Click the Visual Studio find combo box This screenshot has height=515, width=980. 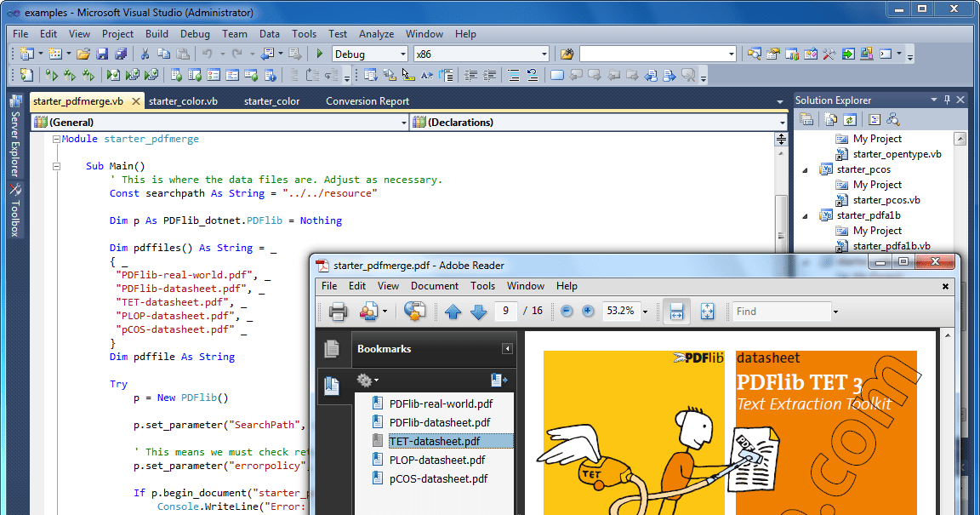(658, 54)
